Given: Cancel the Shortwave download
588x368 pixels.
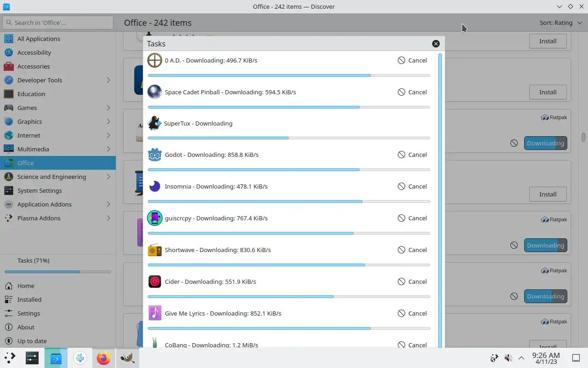Looking at the screenshot, I should (x=412, y=250).
